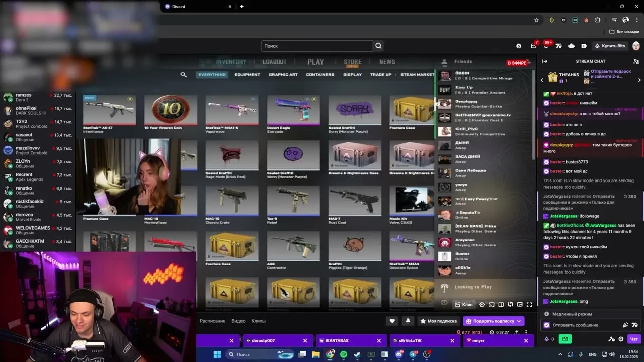Open community users list in chat
This screenshot has height=362, width=644.
point(636,61)
